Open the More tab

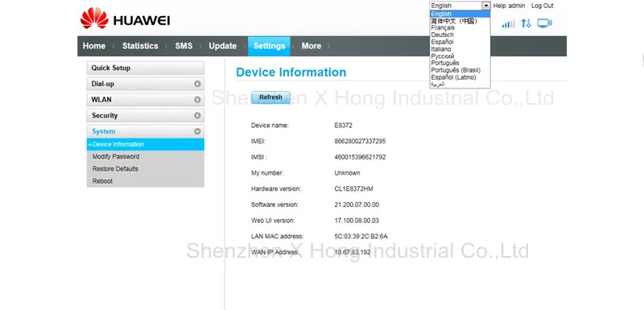pos(312,46)
